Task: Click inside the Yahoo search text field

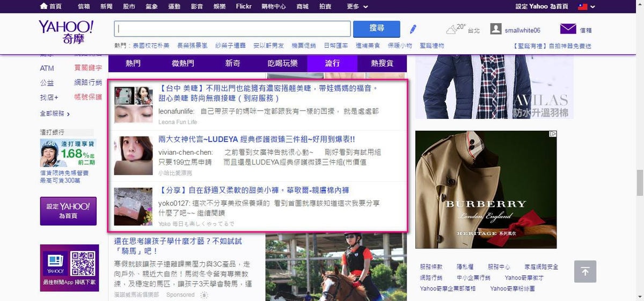Action: pos(232,29)
